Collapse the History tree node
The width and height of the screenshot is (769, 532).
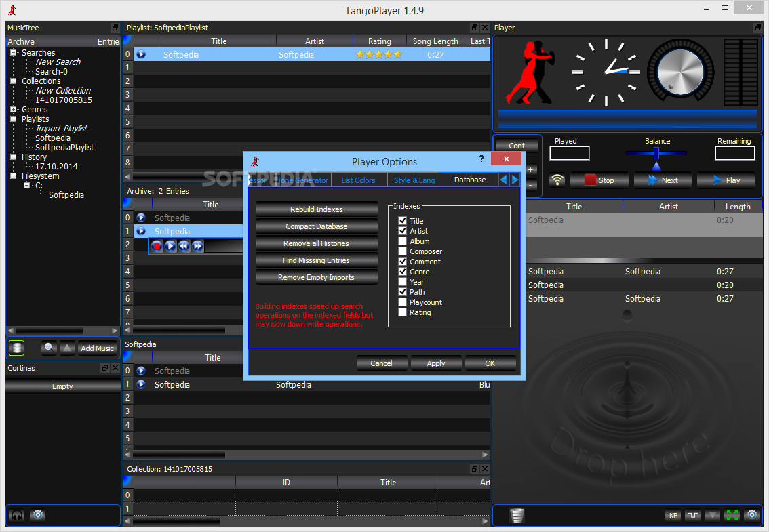pos(14,157)
